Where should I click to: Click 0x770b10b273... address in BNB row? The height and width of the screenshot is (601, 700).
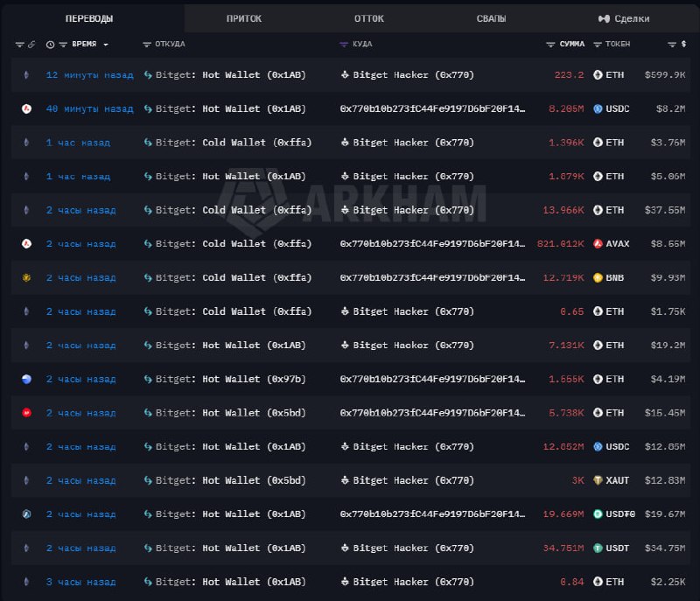432,277
